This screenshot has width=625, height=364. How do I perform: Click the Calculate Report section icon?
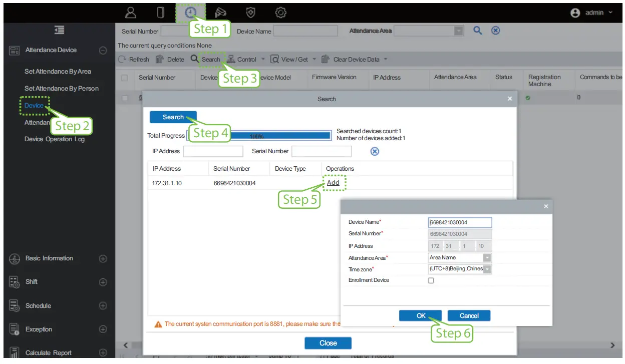click(15, 353)
